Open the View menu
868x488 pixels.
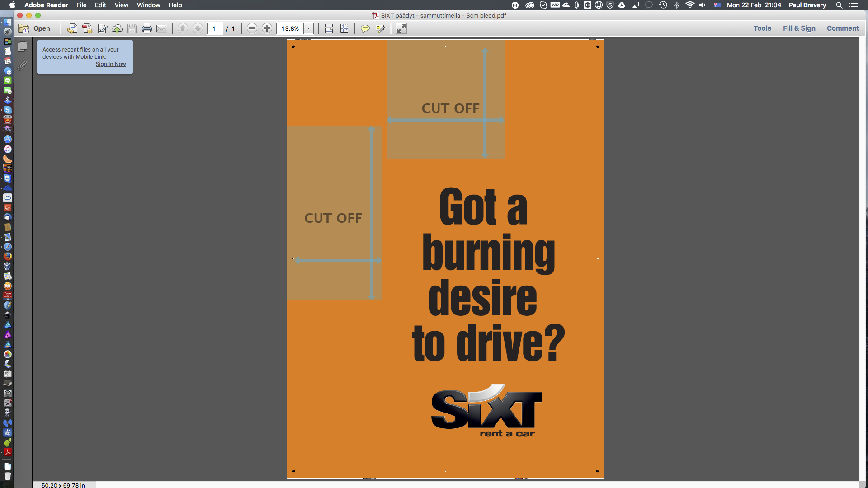121,5
